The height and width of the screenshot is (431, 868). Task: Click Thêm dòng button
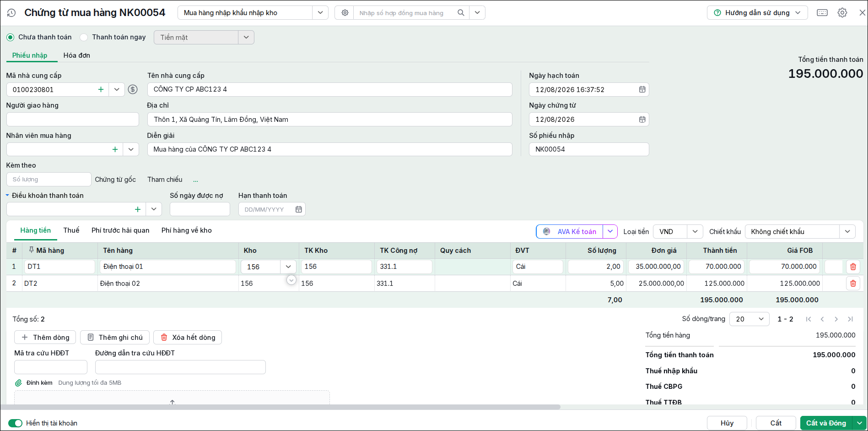45,338
